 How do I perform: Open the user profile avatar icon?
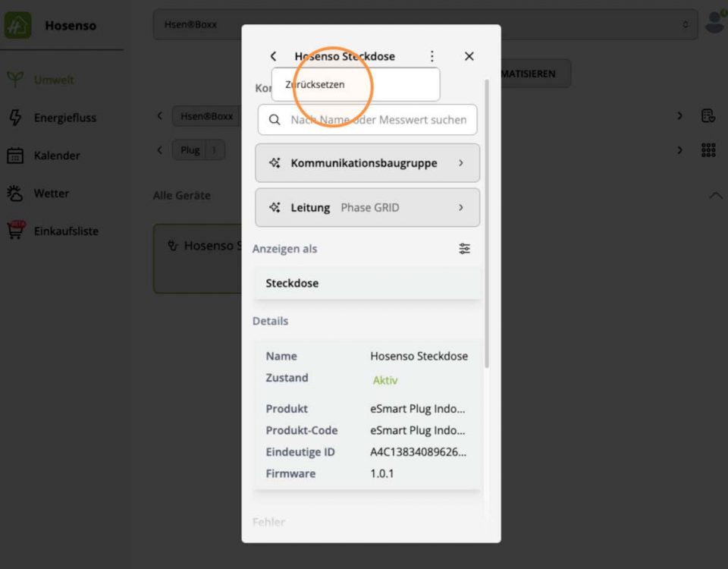[x=715, y=22]
